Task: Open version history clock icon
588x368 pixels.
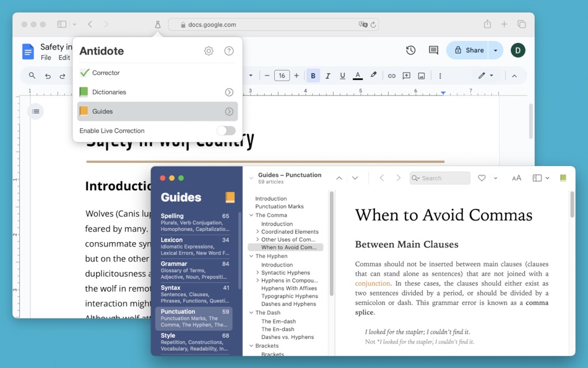Action: pos(410,50)
